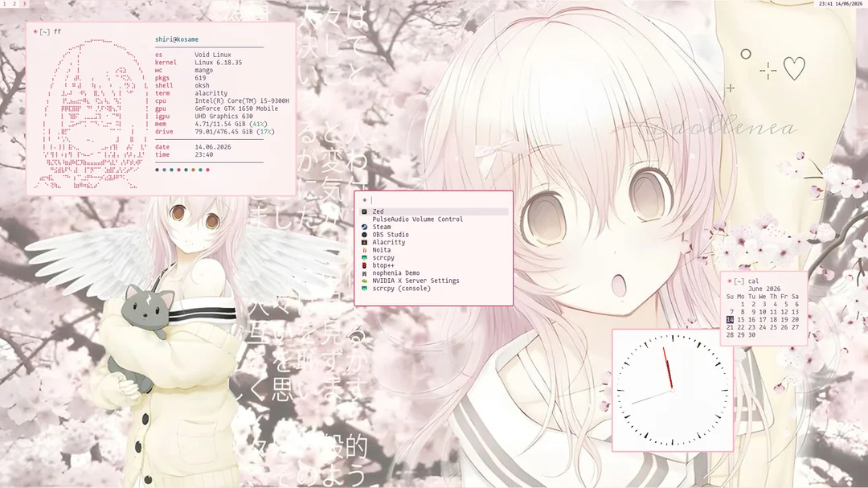The image size is (868, 488).
Task: Click the '14.06.2026' date value
Action: [212, 147]
